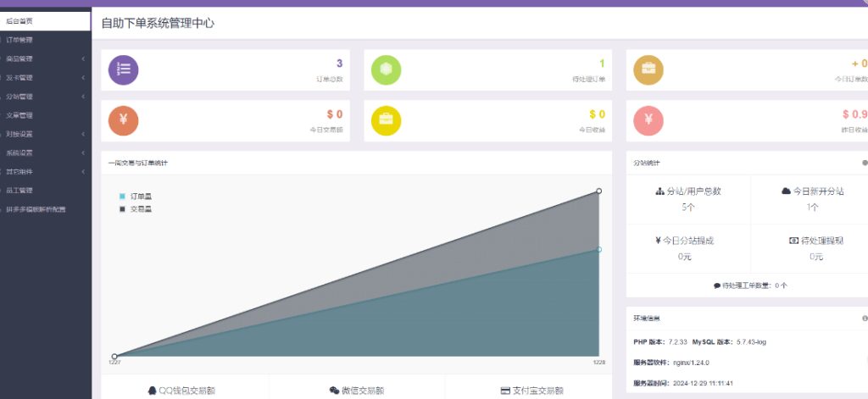The image size is (868, 399).
Task: Click the 自助下单系统管理中心 page title
Action: [x=158, y=23]
